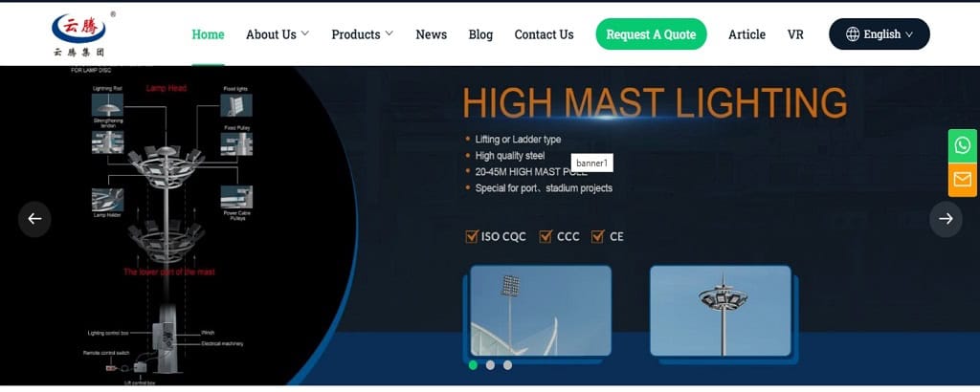Viewport: 980px width, 392px height.
Task: Open the News menu item
Action: 431,34
